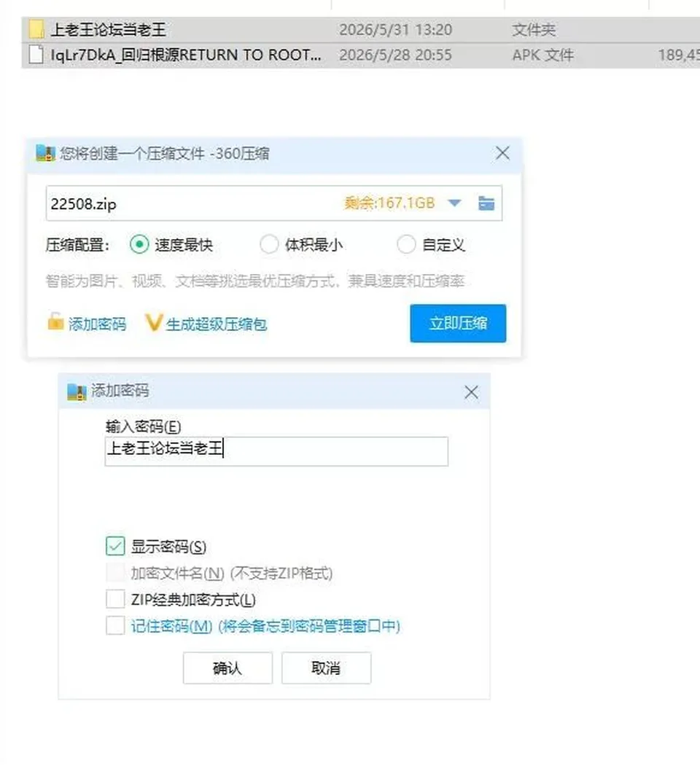700x766 pixels.
Task: Select the 自定义 compression option
Action: [x=406, y=244]
